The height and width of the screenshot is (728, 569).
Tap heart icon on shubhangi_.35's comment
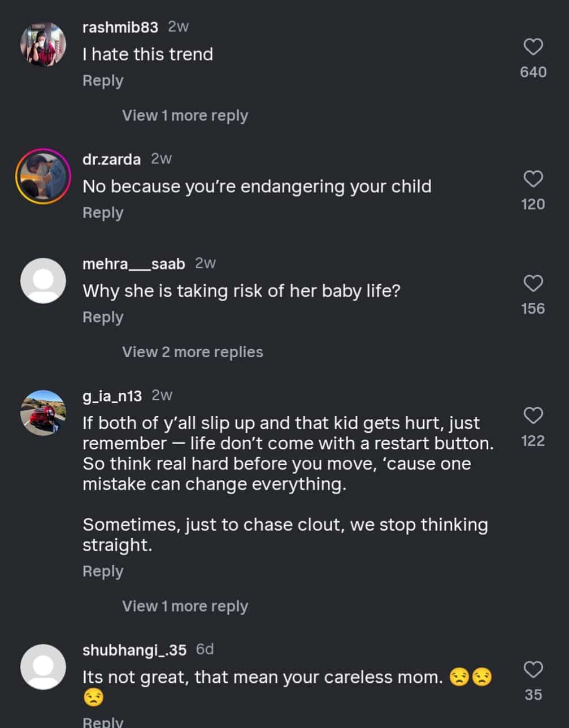click(x=533, y=669)
